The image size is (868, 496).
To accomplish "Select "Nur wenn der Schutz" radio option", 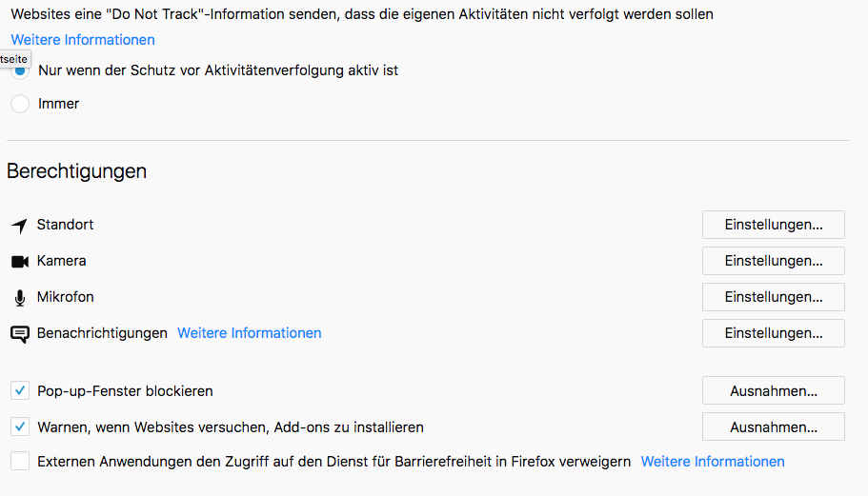I will click(21, 71).
